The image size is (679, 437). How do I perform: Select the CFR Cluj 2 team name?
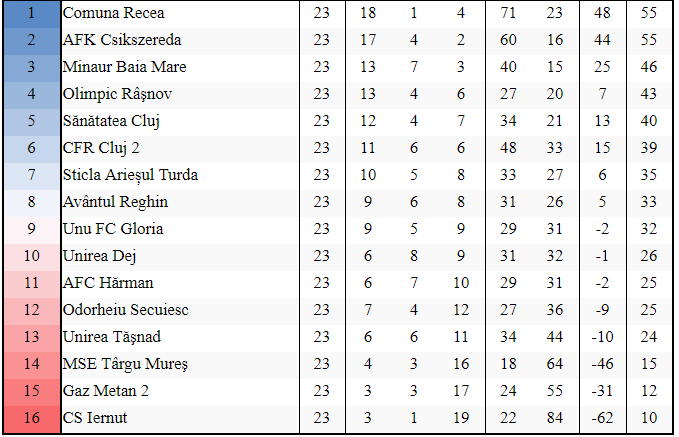point(104,148)
